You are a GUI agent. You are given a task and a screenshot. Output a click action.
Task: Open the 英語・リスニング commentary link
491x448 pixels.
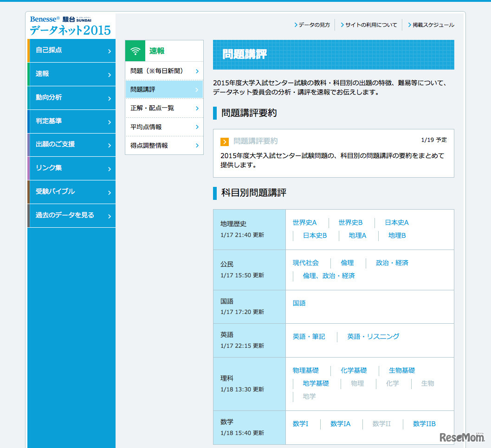(x=373, y=337)
